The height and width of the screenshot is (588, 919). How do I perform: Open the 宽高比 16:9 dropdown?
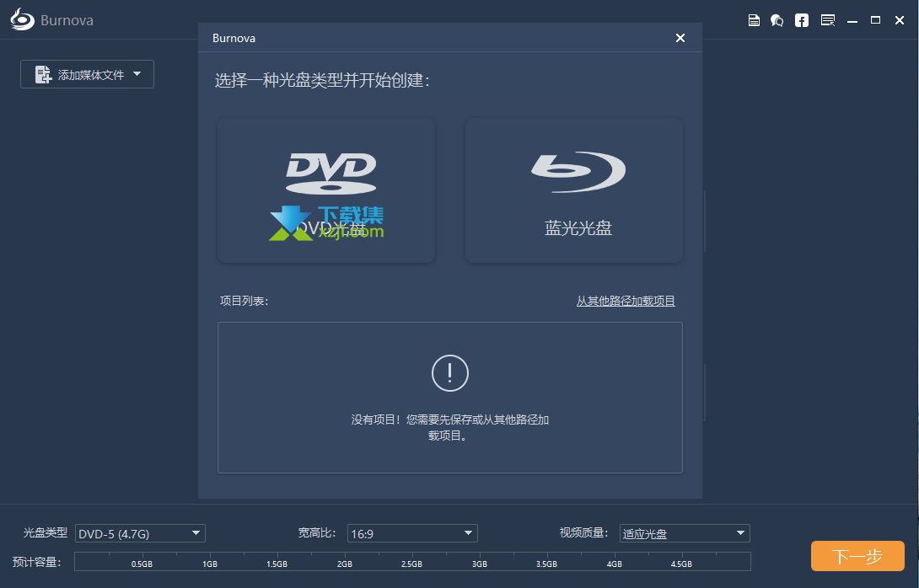point(412,533)
